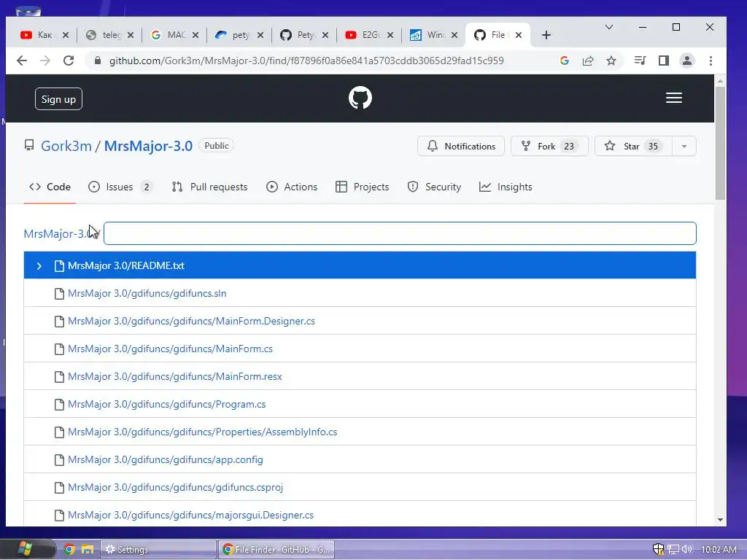The height and width of the screenshot is (560, 747).
Task: Open File Explorer folder in taskbar
Action: [88, 550]
